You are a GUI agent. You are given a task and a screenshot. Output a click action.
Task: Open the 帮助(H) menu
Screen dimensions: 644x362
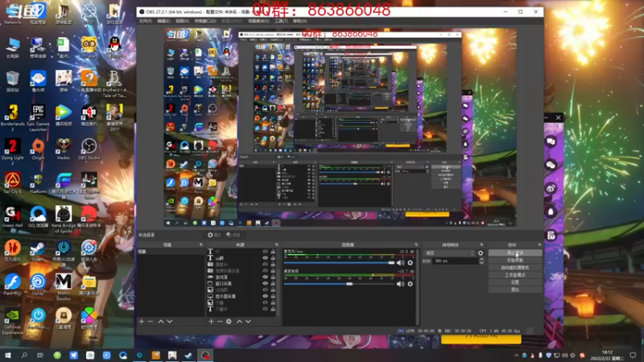pos(299,21)
